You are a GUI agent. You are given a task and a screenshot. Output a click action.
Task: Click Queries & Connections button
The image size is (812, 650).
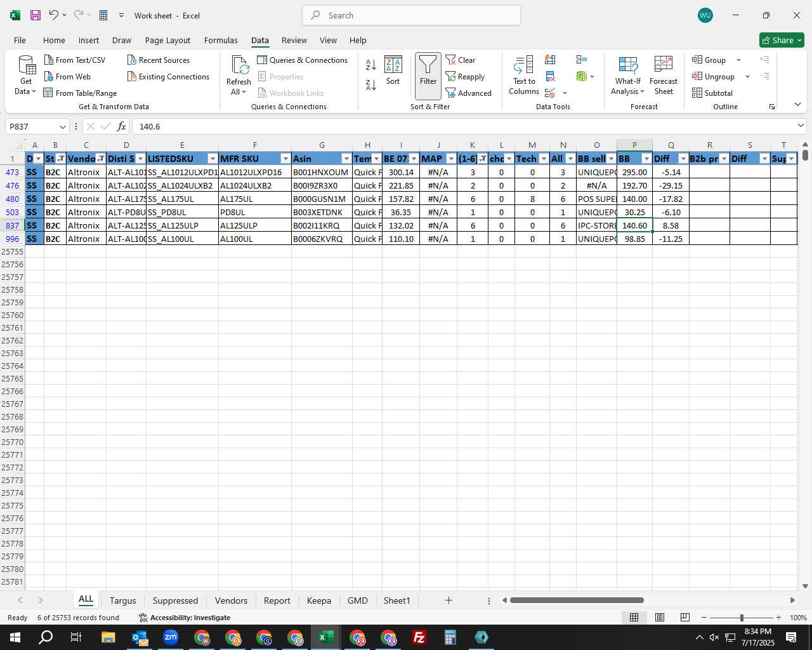click(x=303, y=60)
